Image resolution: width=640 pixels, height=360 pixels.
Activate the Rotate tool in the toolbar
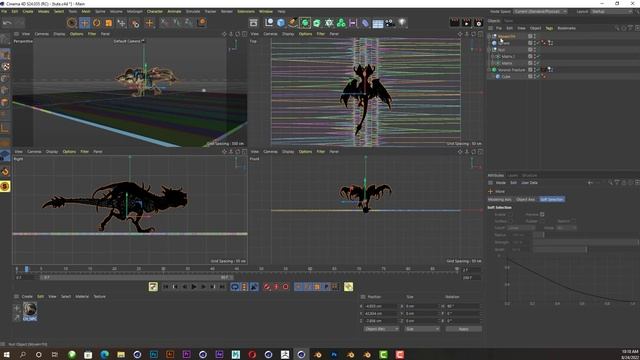pyautogui.click(x=97, y=23)
